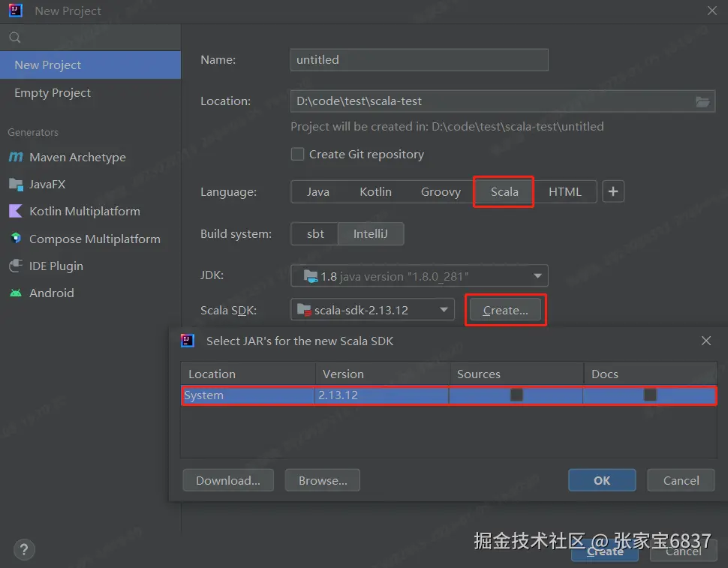Enable Create Git repository checkbox
This screenshot has width=728, height=568.
pyautogui.click(x=297, y=154)
